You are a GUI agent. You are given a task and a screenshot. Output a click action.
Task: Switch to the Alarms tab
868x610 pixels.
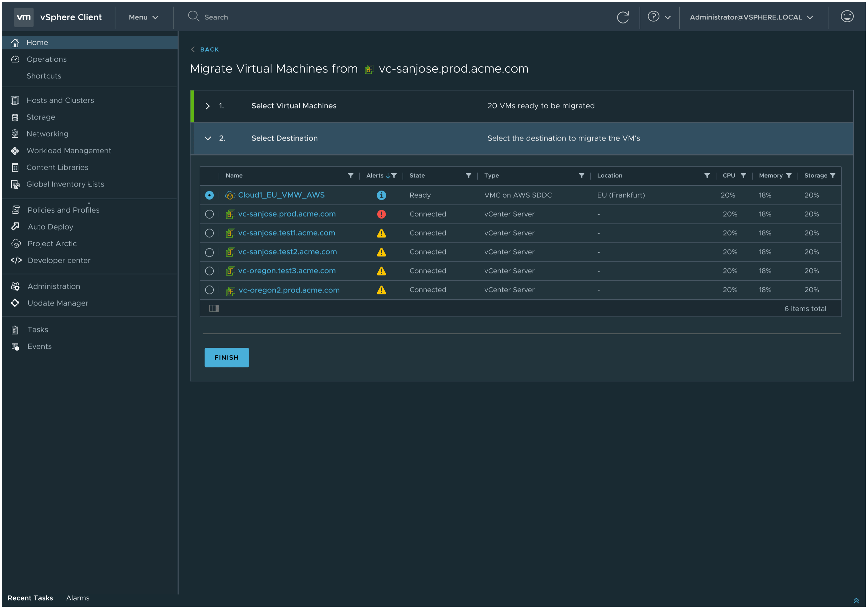click(x=78, y=598)
